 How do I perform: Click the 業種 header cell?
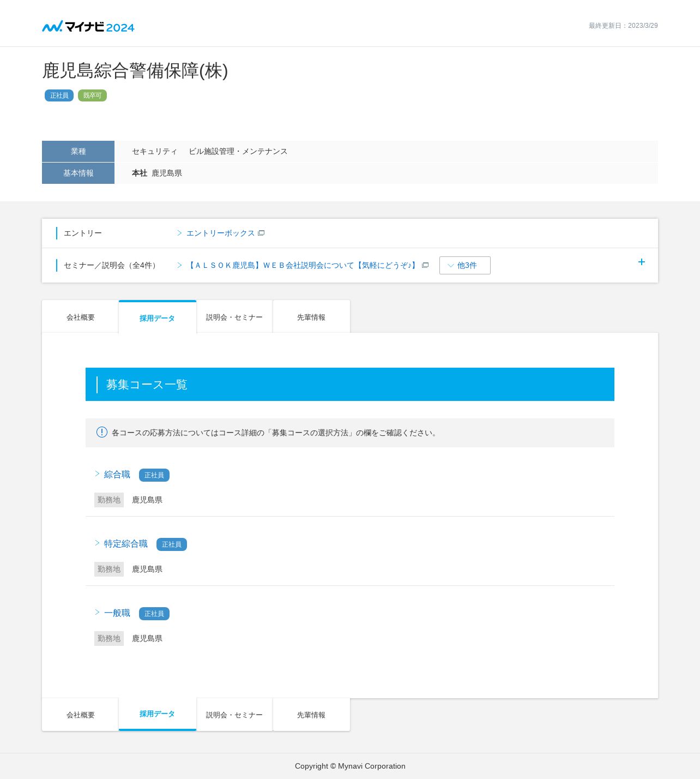pos(78,151)
